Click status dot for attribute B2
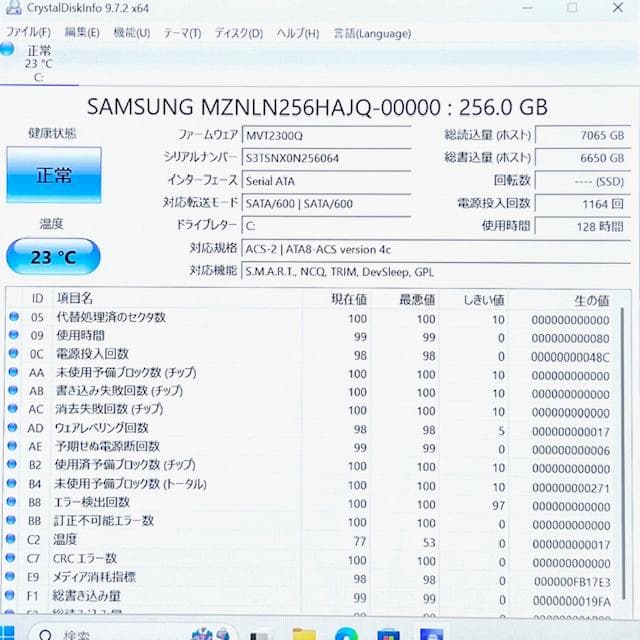 click(12, 464)
